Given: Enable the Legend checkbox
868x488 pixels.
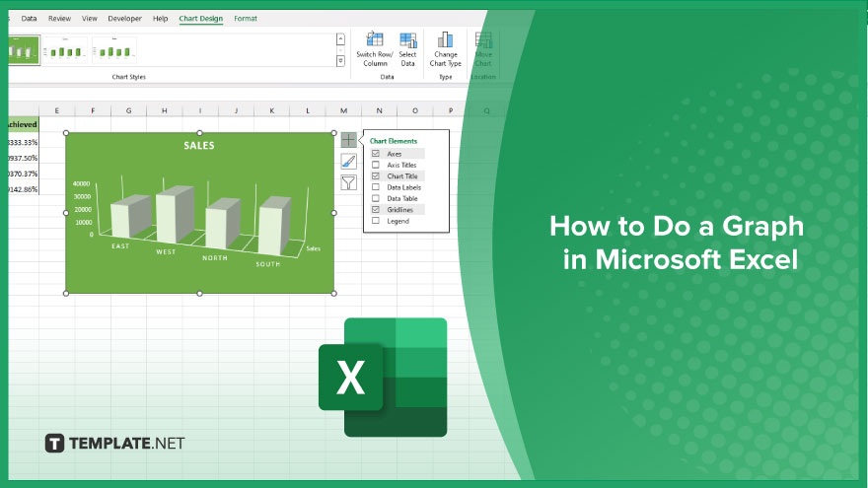Looking at the screenshot, I should pos(376,221).
